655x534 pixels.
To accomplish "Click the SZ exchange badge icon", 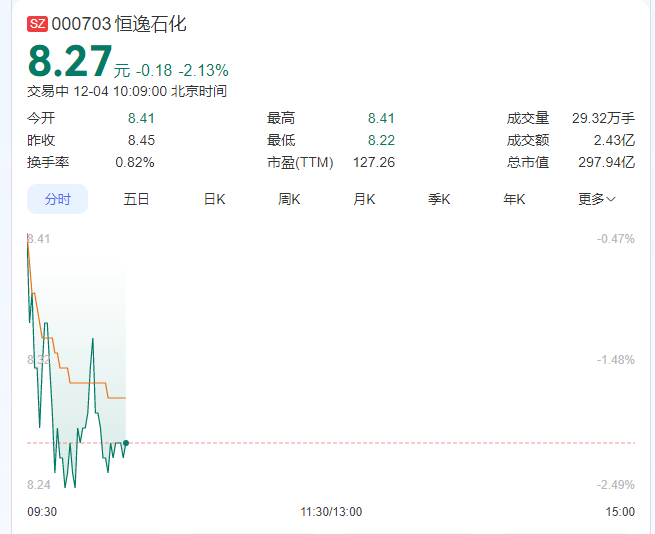I will (37, 24).
